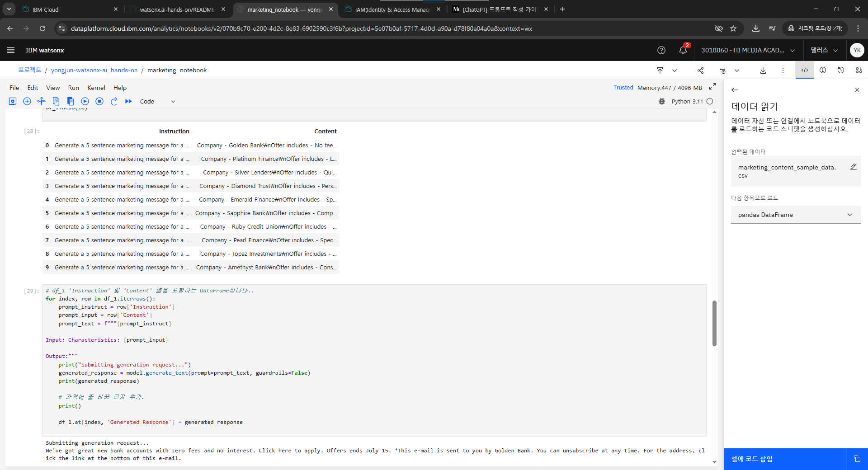Edit the selected data marketing_content_sample_data.csv

(854, 167)
